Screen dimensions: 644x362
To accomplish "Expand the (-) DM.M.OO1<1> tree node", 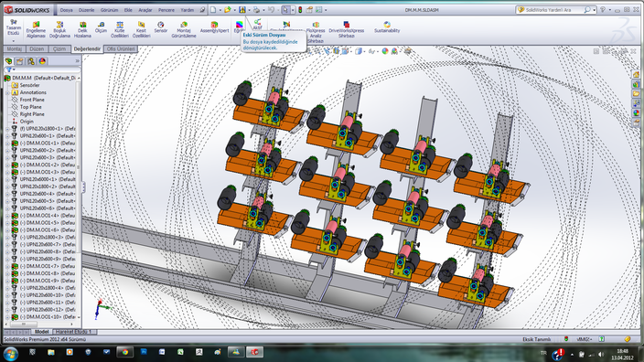I will 7,144.
